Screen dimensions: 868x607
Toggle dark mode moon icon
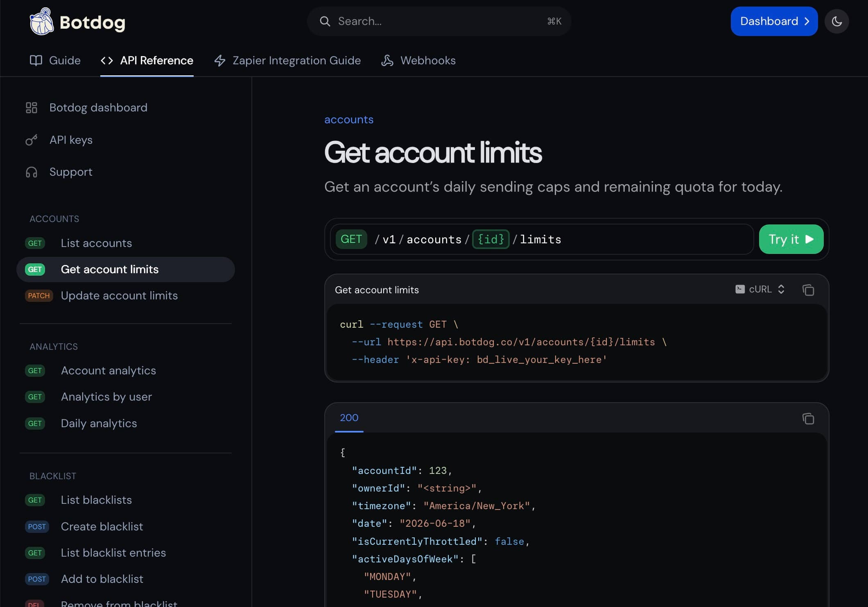coord(836,21)
